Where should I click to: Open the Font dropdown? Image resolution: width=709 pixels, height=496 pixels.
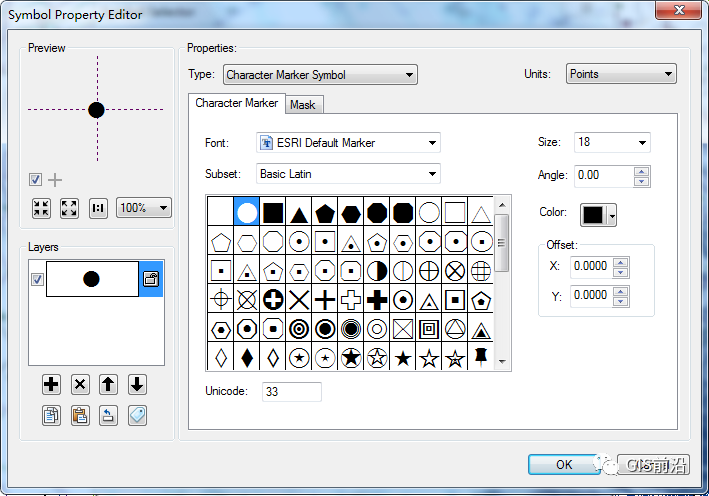(348, 143)
